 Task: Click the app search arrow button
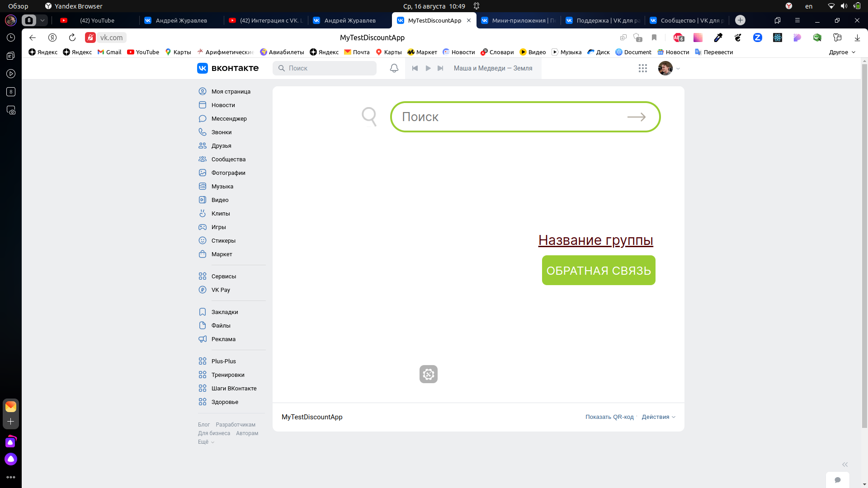[x=636, y=116]
